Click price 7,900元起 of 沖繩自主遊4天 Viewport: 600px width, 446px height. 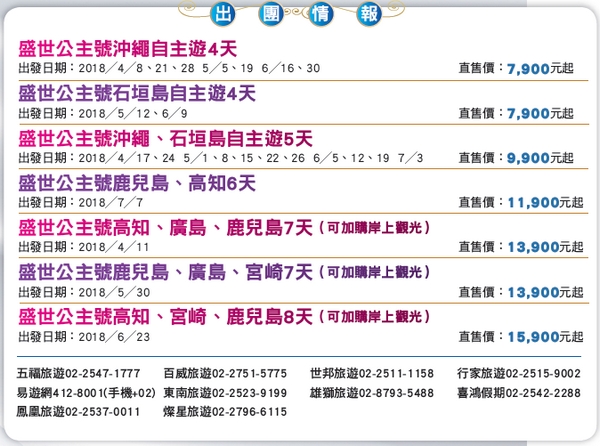tap(540, 69)
